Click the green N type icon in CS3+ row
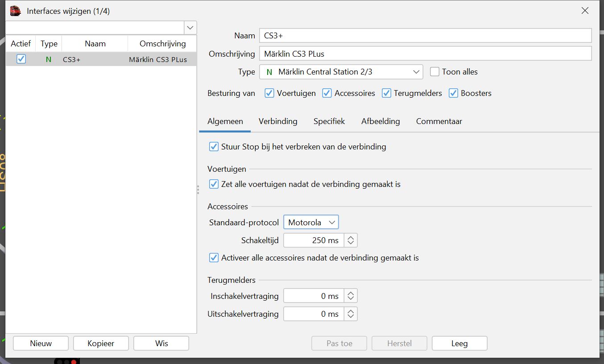604x364 pixels. coord(49,59)
